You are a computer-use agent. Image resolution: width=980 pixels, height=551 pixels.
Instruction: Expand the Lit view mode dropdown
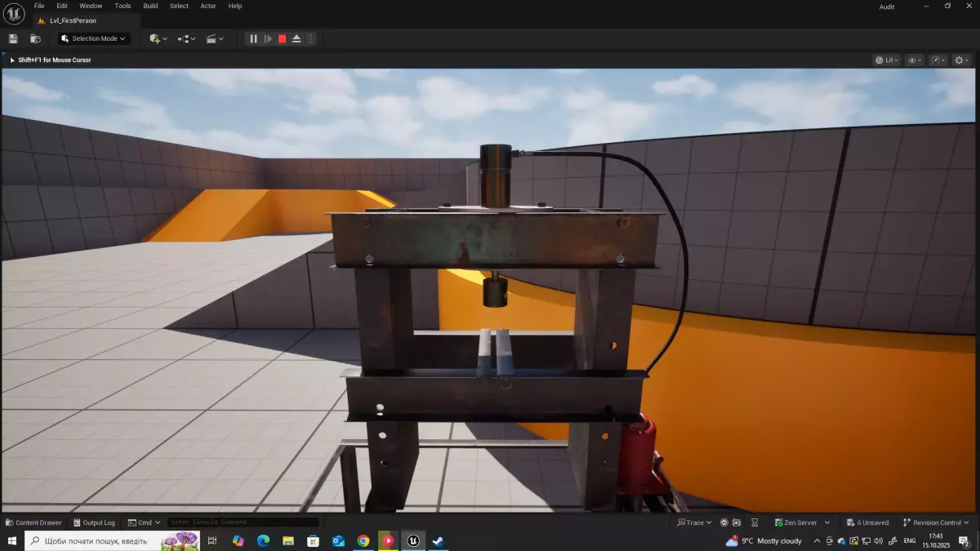pyautogui.click(x=887, y=60)
